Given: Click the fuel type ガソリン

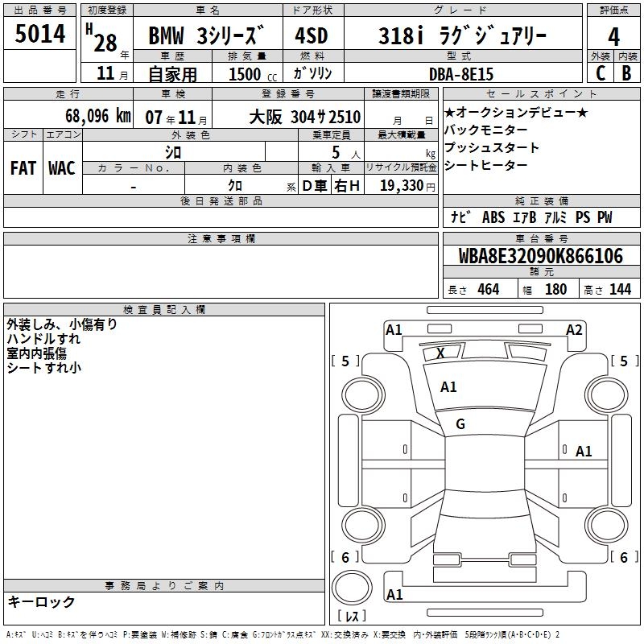Looking at the screenshot, I should pos(312,73).
